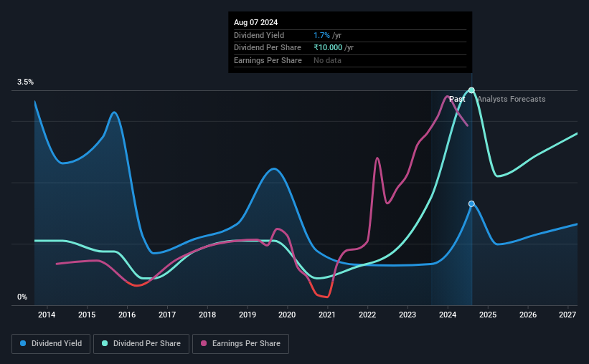Click the blue Dividend Yield data point marker
589x364 pixels.
(x=472, y=203)
